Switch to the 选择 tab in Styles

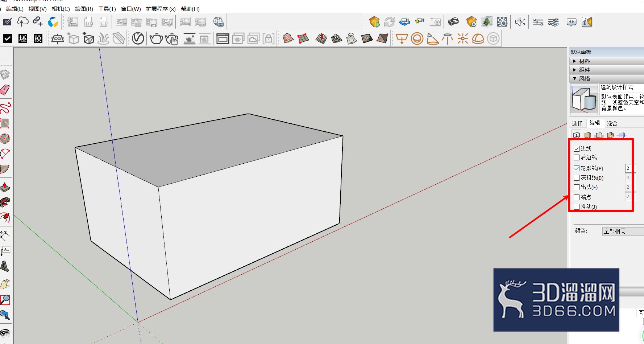(577, 124)
